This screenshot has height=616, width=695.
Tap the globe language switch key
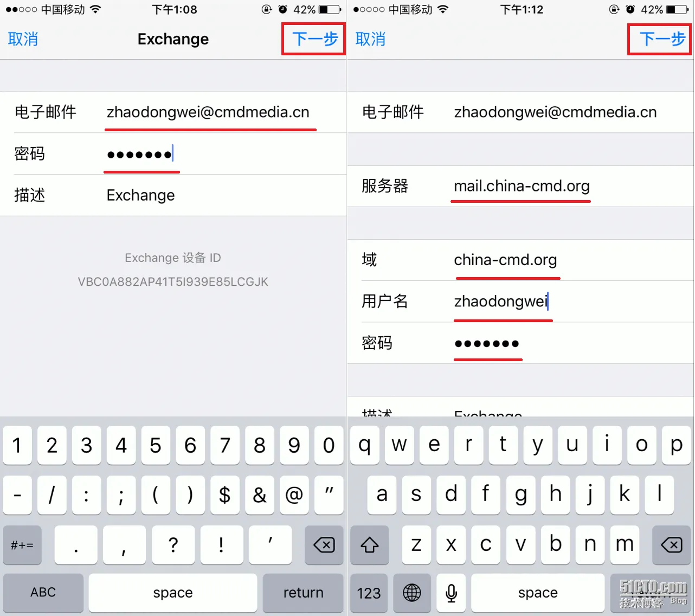click(412, 593)
